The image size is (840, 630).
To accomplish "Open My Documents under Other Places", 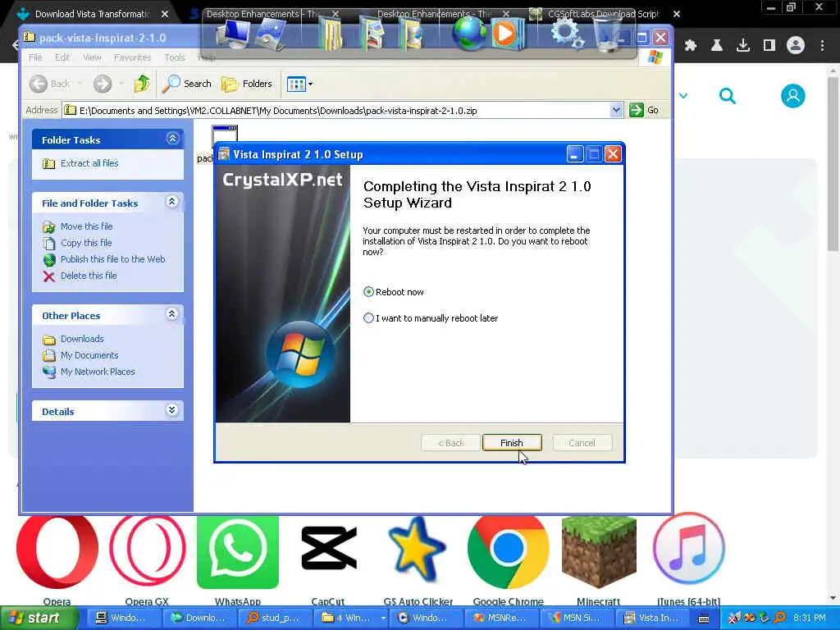I will [89, 355].
